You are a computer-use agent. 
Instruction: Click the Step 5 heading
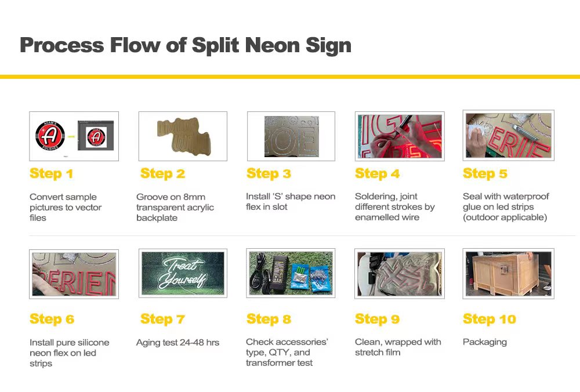click(x=485, y=173)
